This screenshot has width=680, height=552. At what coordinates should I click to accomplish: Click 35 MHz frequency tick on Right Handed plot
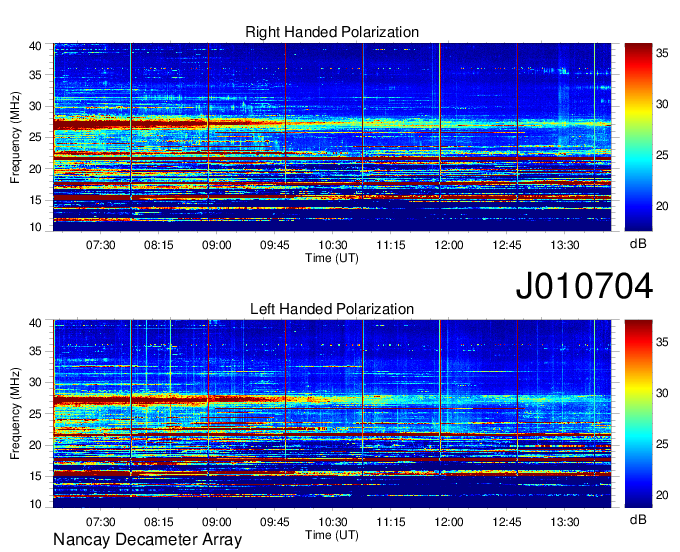(x=36, y=75)
